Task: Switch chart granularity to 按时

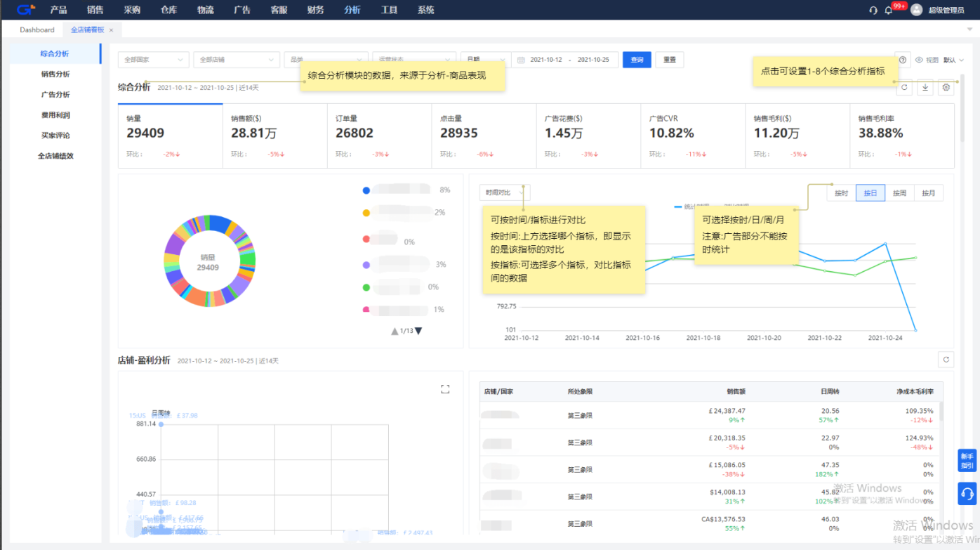Action: point(841,193)
